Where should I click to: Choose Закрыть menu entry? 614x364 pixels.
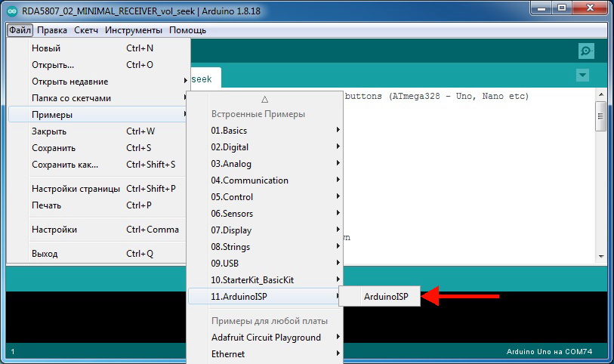pyautogui.click(x=97, y=131)
